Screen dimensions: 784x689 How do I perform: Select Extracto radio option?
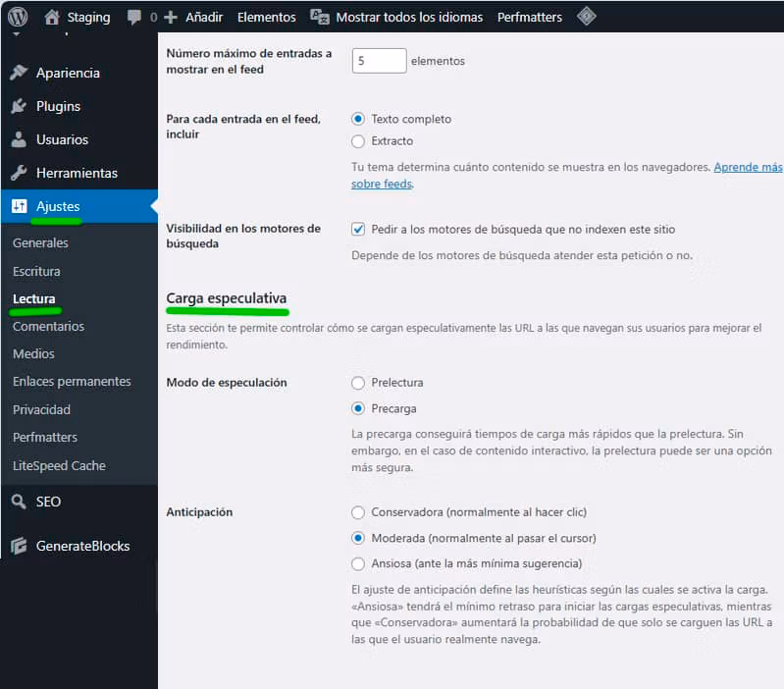tap(358, 141)
